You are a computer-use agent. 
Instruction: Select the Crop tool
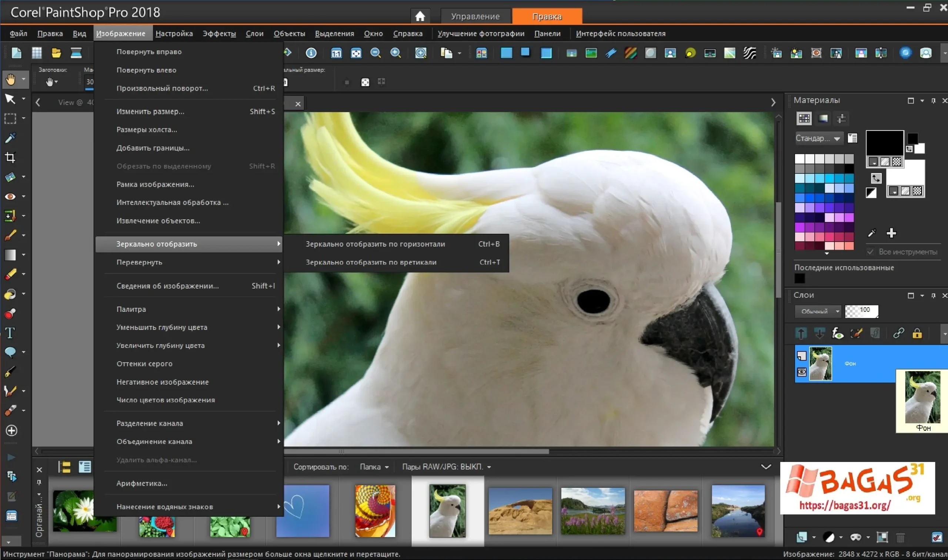coord(10,157)
